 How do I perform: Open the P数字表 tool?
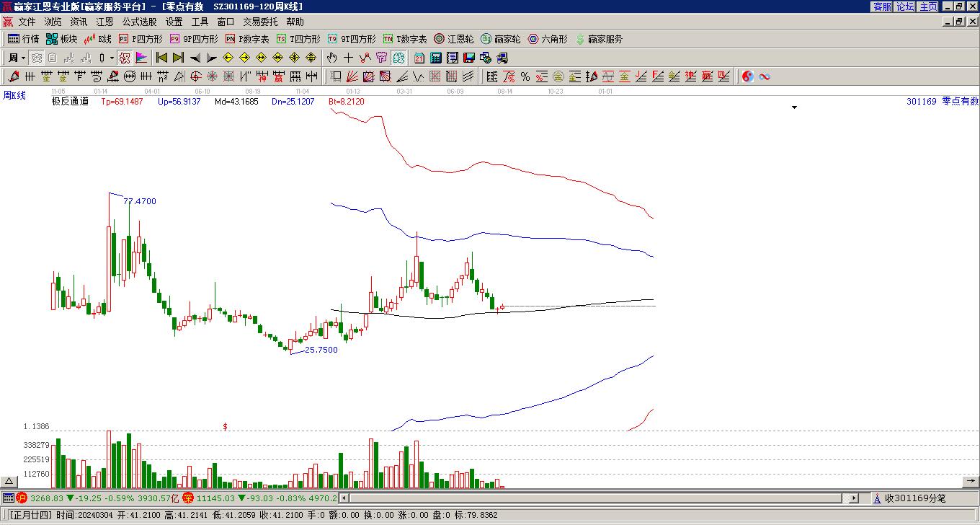pos(247,39)
